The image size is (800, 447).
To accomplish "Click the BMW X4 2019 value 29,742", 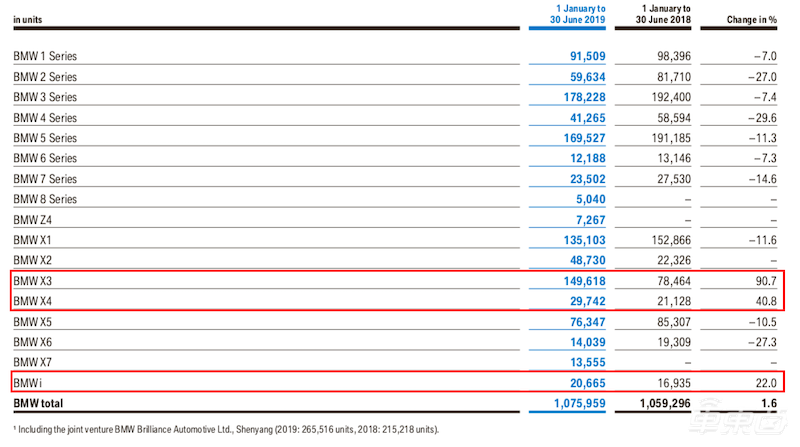I will [577, 302].
